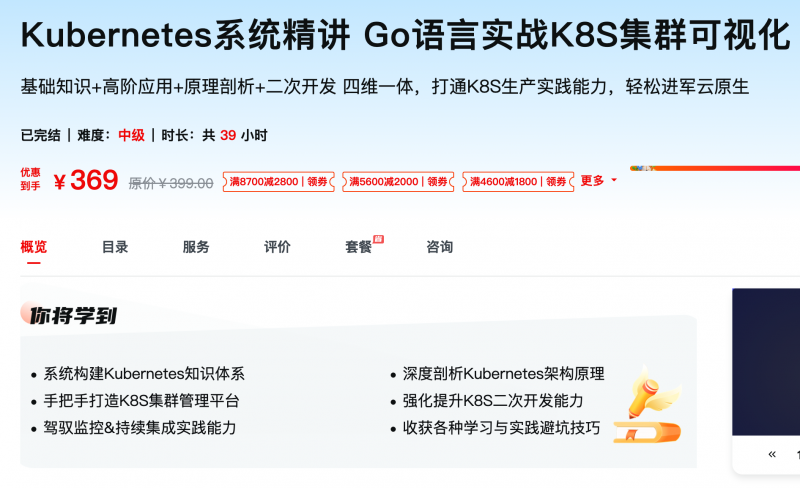800x488 pixels.
Task: Click bullet 强化提升K8S二次开发能力
Action: (493, 401)
